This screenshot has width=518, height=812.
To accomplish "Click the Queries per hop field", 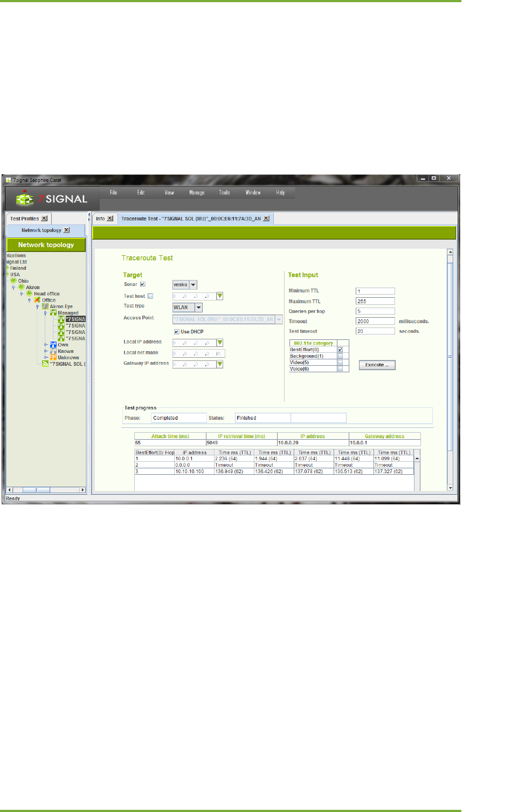I will pos(375,311).
